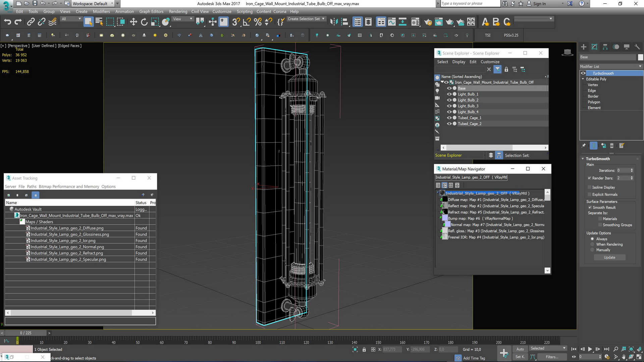The width and height of the screenshot is (644, 362).
Task: Click Scene Explorer filter funnel icon
Action: pos(498,69)
